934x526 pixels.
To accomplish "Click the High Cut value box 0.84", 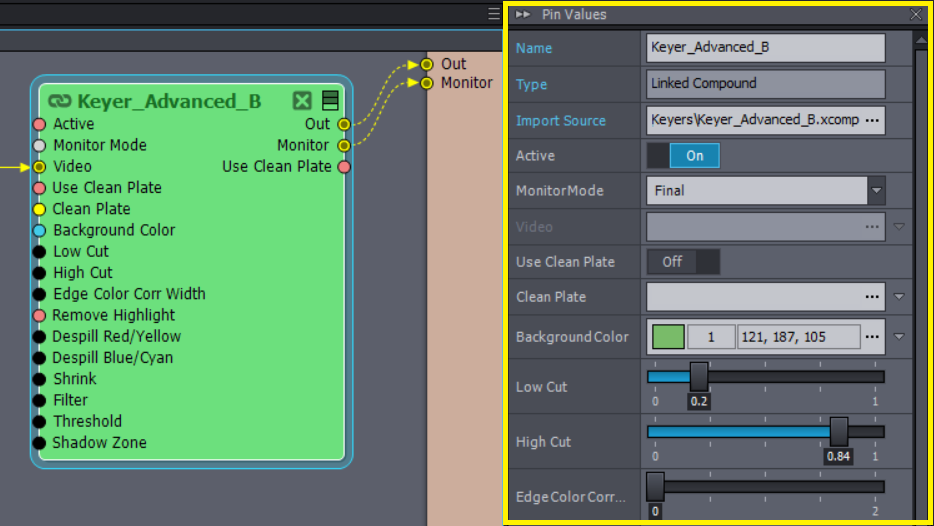I will pos(838,456).
